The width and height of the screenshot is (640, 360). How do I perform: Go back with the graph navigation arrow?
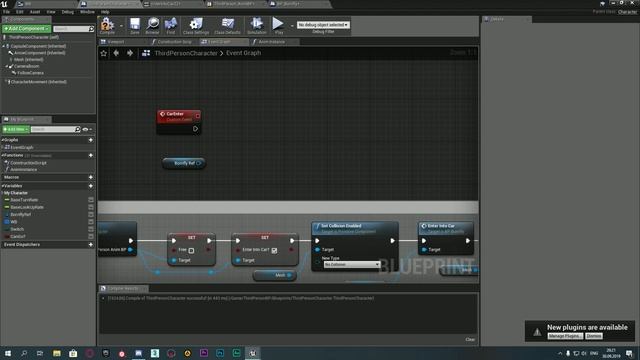point(116,53)
